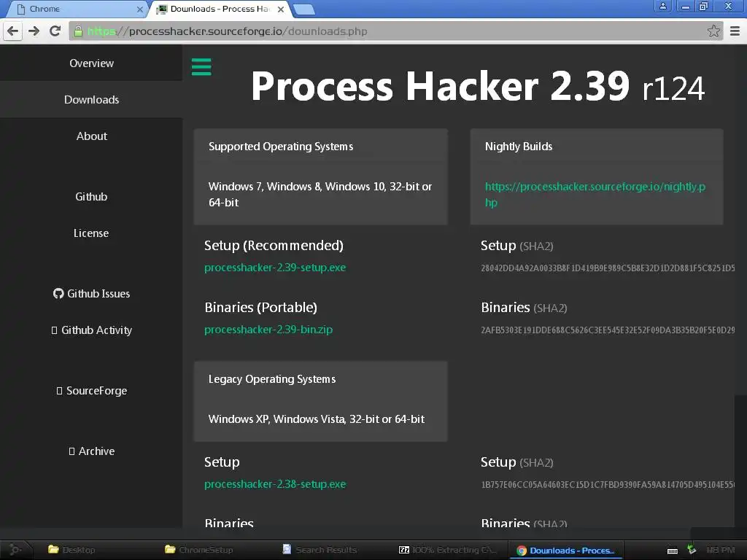Image resolution: width=747 pixels, height=560 pixels.
Task: Click the Windows XP, Windows Vista text
Action: 317,419
